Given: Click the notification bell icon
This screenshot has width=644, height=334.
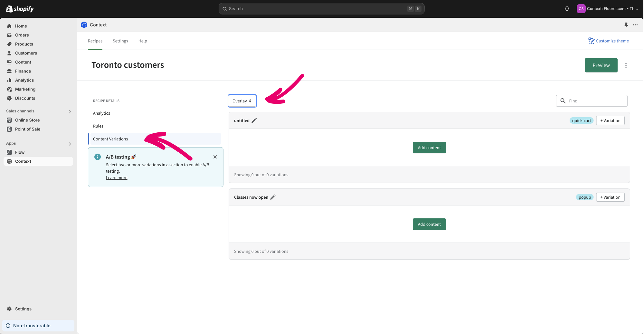Looking at the screenshot, I should coord(567,9).
